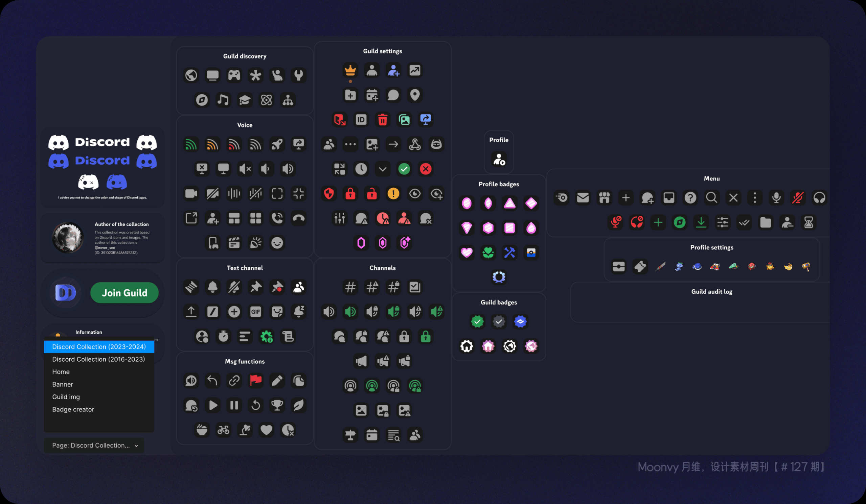Select the gray headphones icon in Menu
This screenshot has width=866, height=504.
coord(819,198)
